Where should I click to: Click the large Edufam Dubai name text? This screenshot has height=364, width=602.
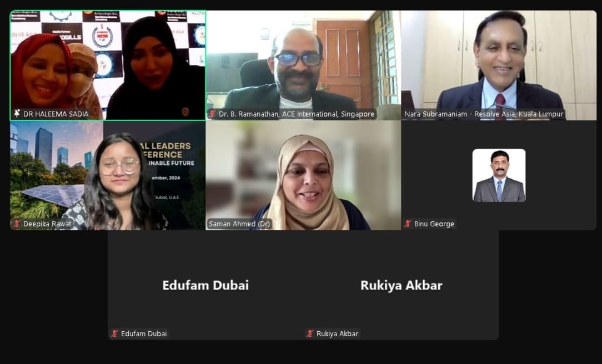pyautogui.click(x=205, y=285)
